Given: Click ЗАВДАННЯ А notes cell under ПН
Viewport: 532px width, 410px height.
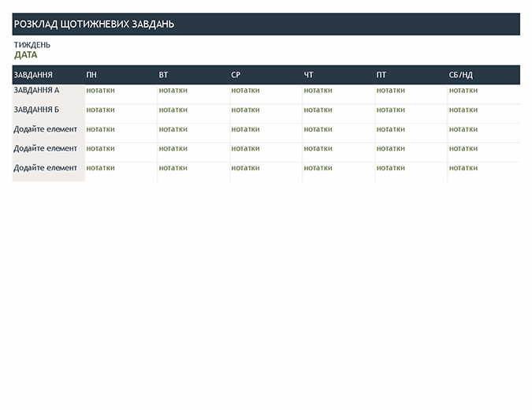Looking at the screenshot, I should [101, 91].
